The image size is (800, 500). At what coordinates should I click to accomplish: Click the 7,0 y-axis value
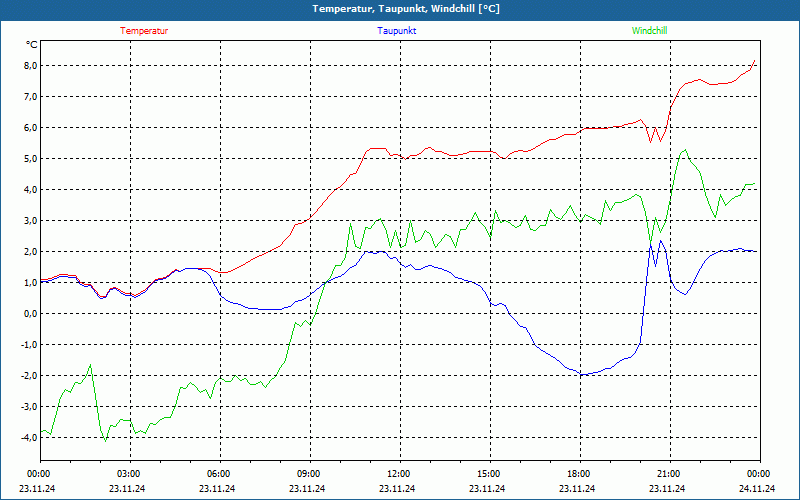(31, 96)
